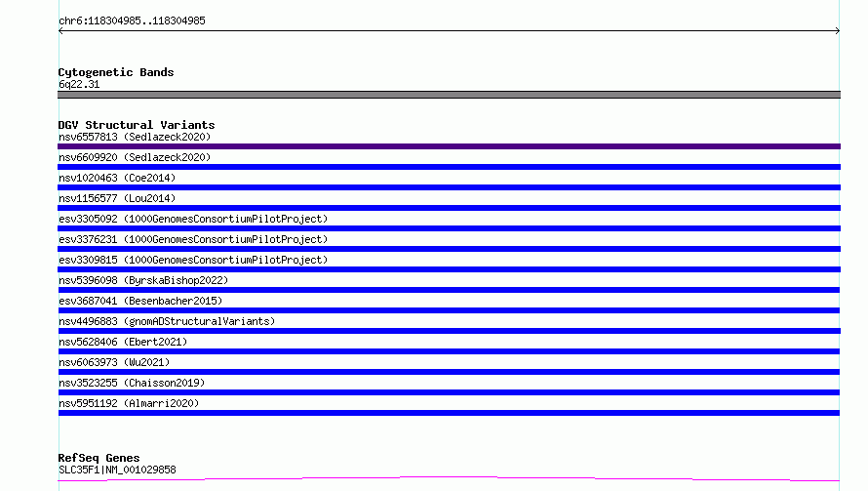Click the magenta SLC35F1 gene line
This screenshot has width=868, height=491.
pyautogui.click(x=449, y=478)
